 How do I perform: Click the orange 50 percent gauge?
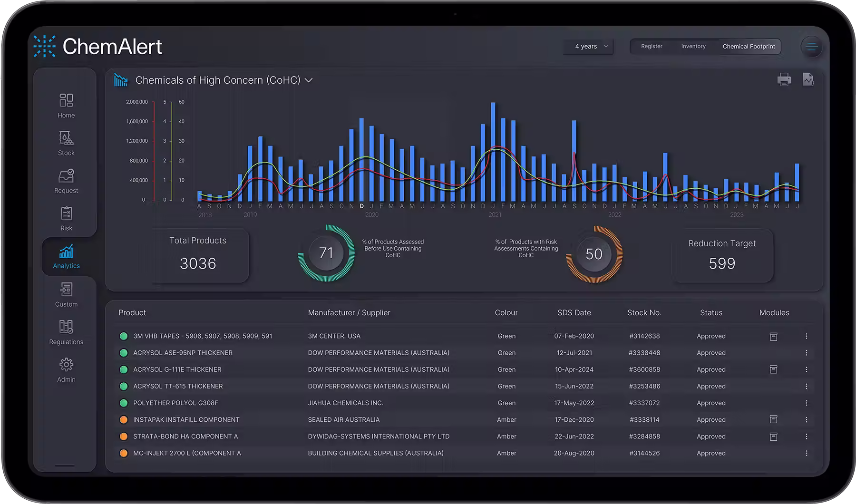point(594,254)
